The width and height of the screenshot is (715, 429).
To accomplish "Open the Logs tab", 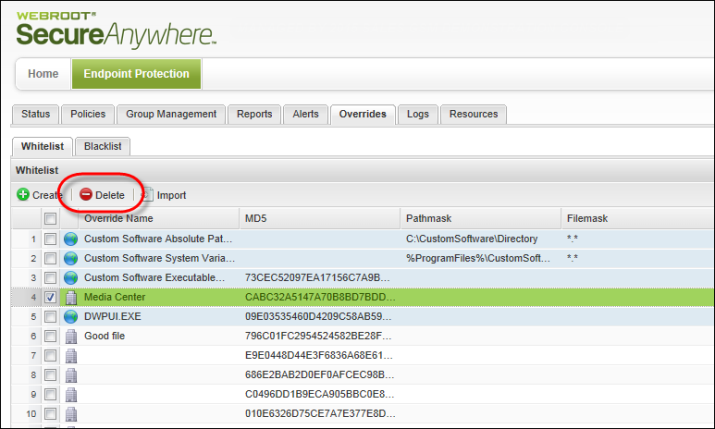I will click(418, 114).
